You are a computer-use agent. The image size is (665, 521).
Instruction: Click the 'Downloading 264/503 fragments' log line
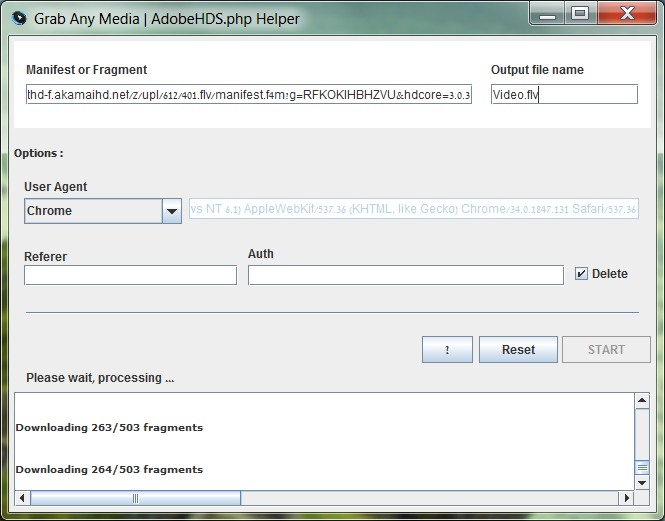109,469
